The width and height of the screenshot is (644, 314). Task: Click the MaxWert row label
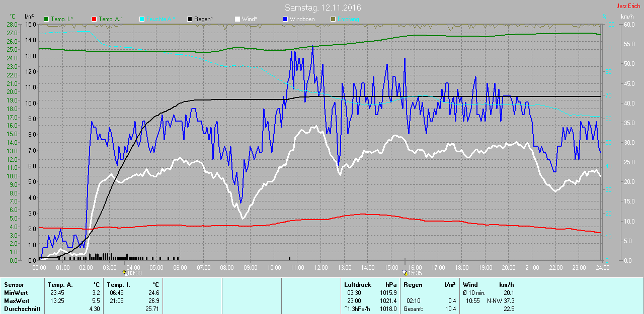[16, 301]
